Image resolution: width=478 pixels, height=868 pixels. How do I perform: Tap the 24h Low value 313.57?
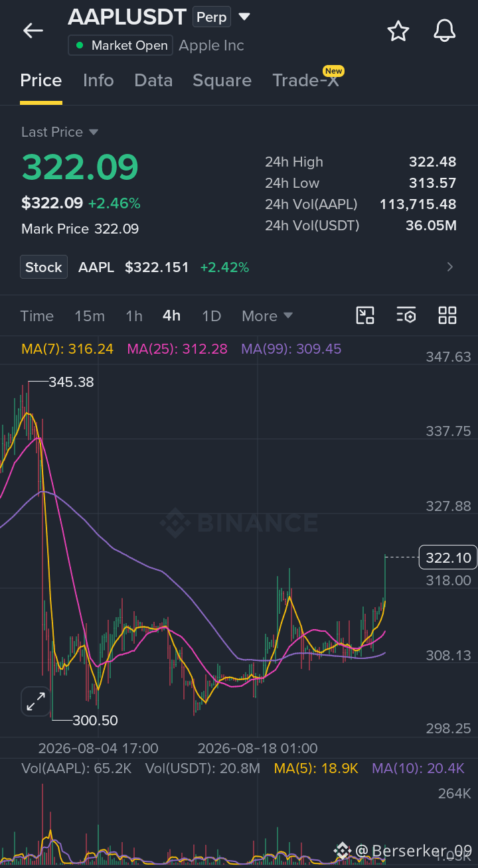coord(433,183)
